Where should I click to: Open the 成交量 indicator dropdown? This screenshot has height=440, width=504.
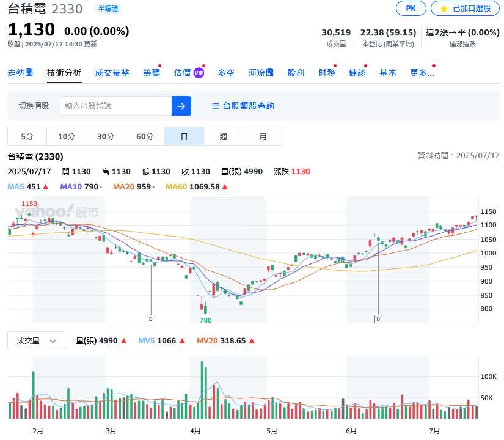click(36, 340)
